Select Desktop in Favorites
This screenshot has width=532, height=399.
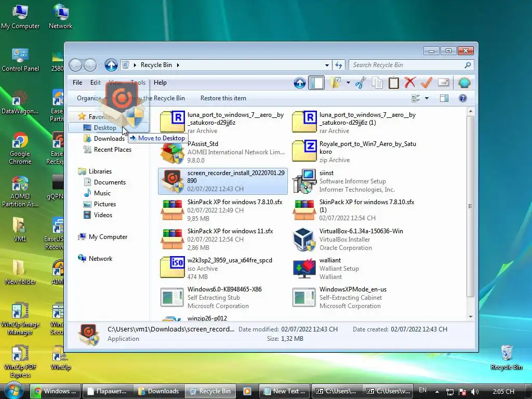[105, 128]
